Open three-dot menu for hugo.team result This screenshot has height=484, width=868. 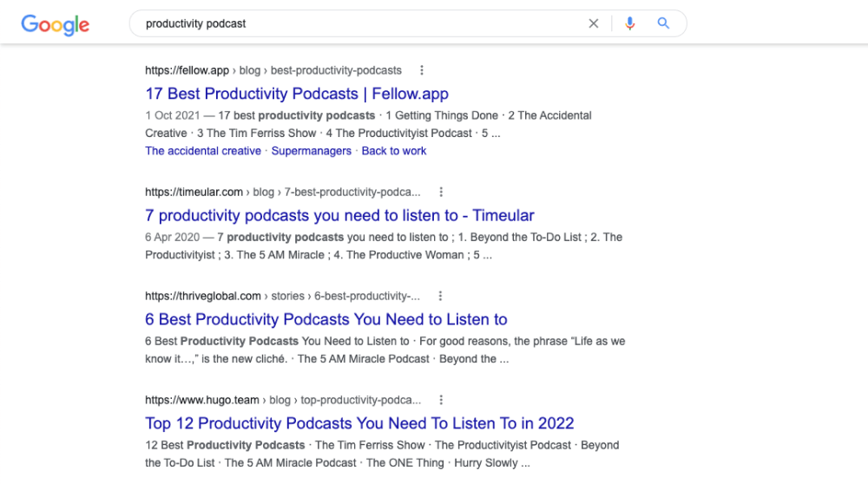click(x=441, y=400)
